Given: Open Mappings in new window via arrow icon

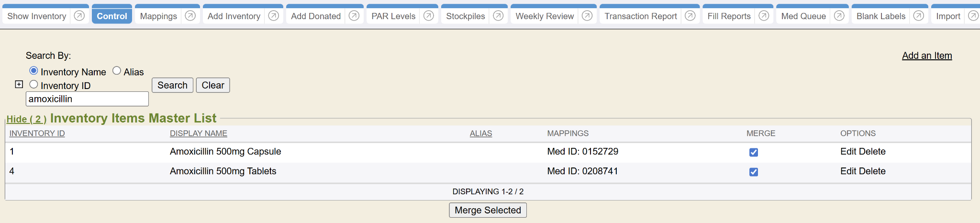Looking at the screenshot, I should pyautogui.click(x=190, y=16).
